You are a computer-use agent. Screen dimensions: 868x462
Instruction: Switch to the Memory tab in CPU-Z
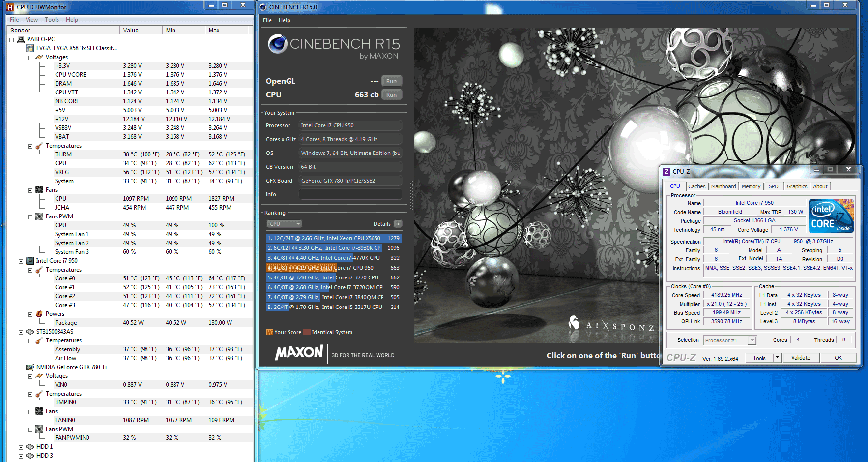(751, 186)
